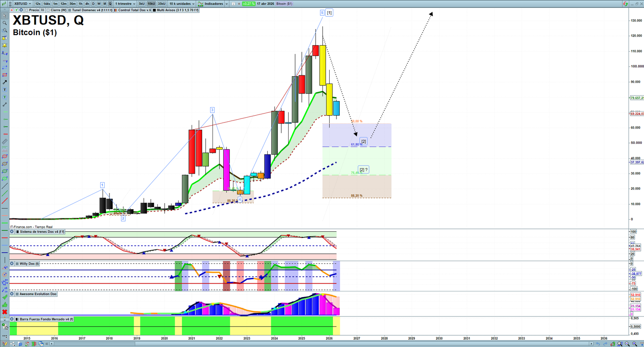644x347 pixels.
Task: Select the M monthly timeframe button
Action: pyautogui.click(x=105, y=4)
